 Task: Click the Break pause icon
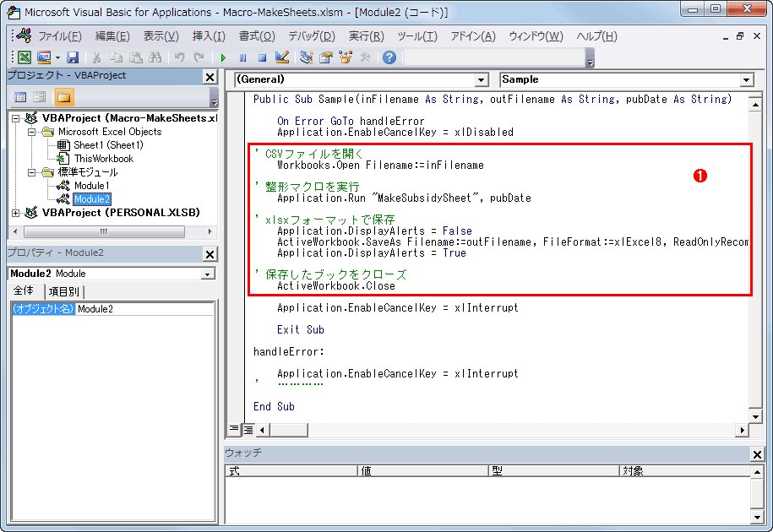click(x=242, y=57)
